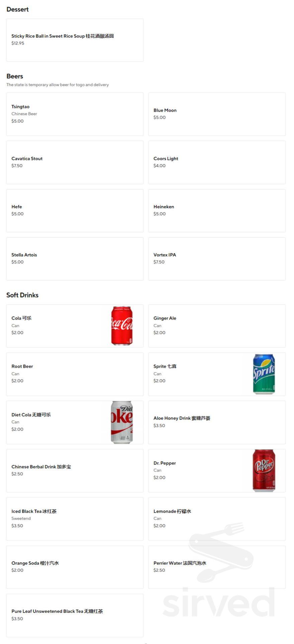
Task: Click the Chinese Berbal Drink card
Action: [x=75, y=470]
